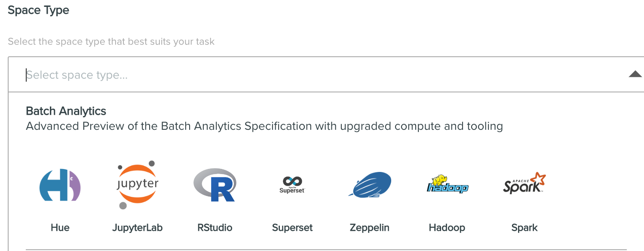Click the Apache Spark star logo
Viewport: 644px width, 251px height.
524,184
